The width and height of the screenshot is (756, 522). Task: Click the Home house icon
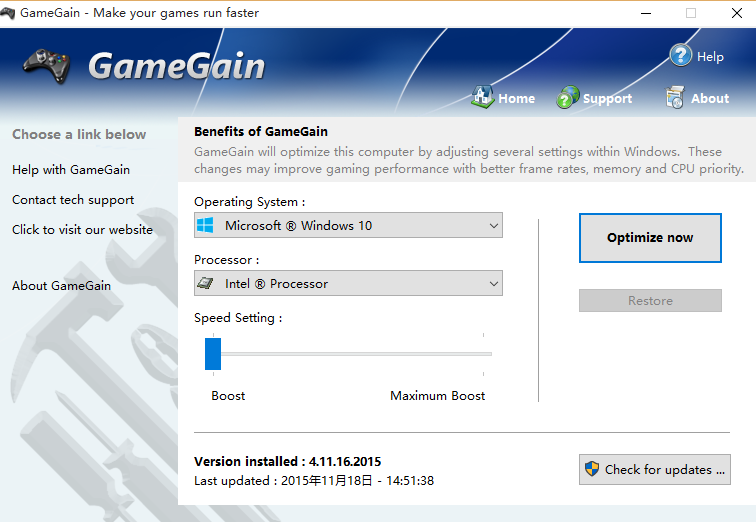pyautogui.click(x=483, y=97)
